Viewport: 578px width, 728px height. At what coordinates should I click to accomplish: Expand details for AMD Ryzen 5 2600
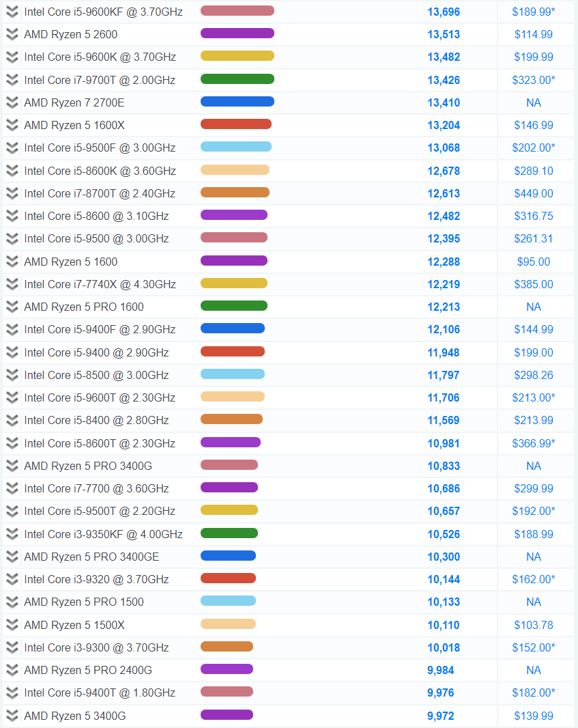coord(12,34)
